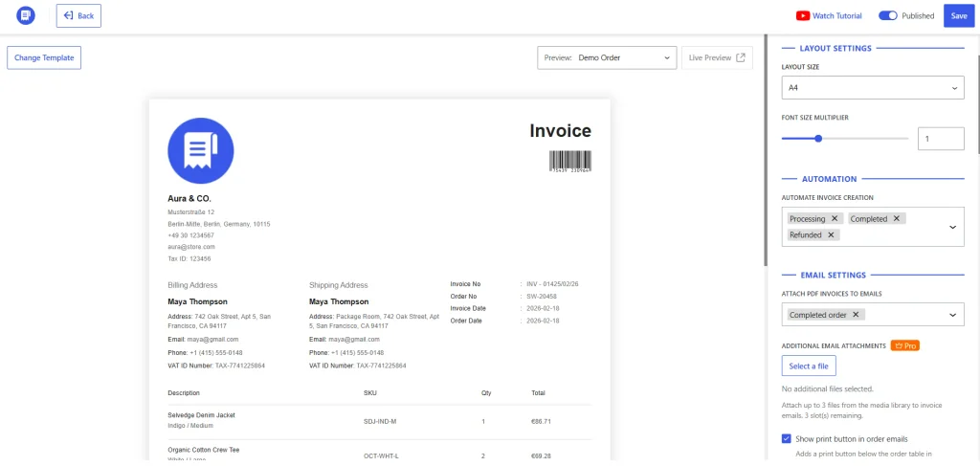Click the Organic Cotton Crew Tee item

coord(204,450)
